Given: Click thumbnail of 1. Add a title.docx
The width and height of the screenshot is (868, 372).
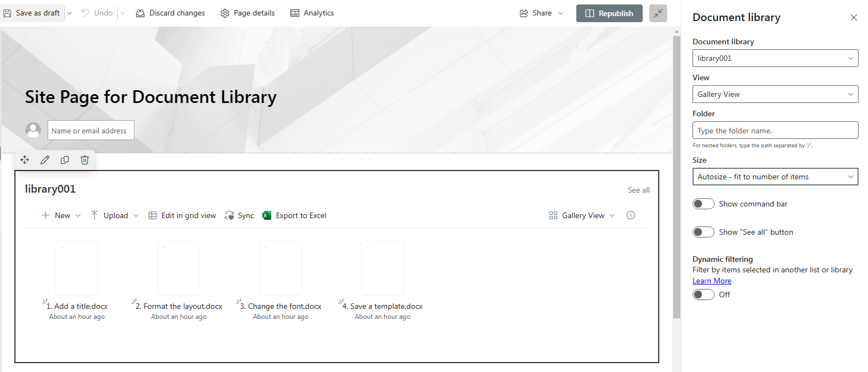Looking at the screenshot, I should [77, 268].
